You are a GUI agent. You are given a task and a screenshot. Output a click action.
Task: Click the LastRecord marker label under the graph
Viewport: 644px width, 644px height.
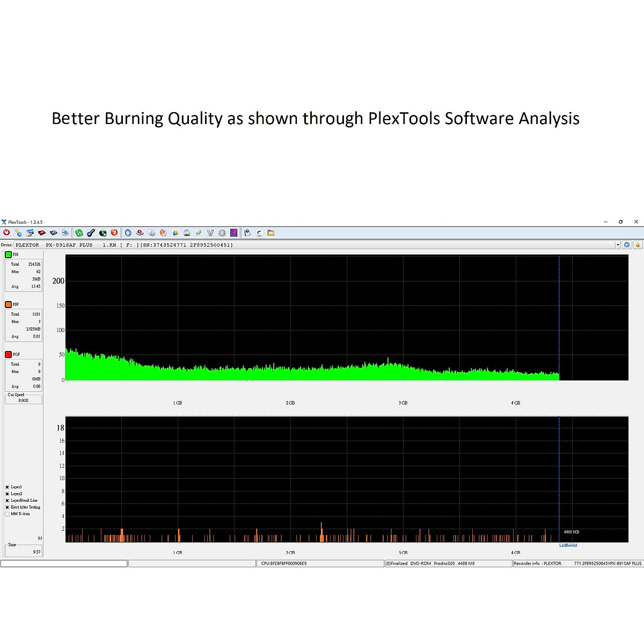click(568, 545)
